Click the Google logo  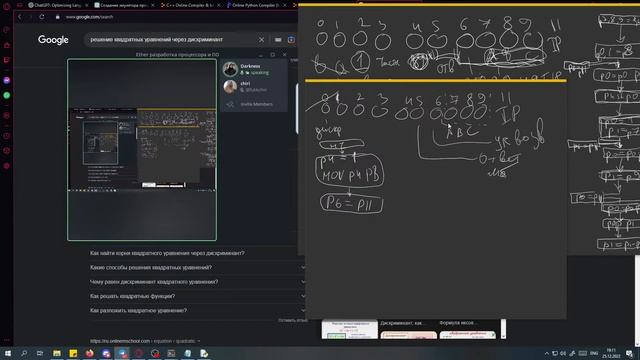click(53, 40)
